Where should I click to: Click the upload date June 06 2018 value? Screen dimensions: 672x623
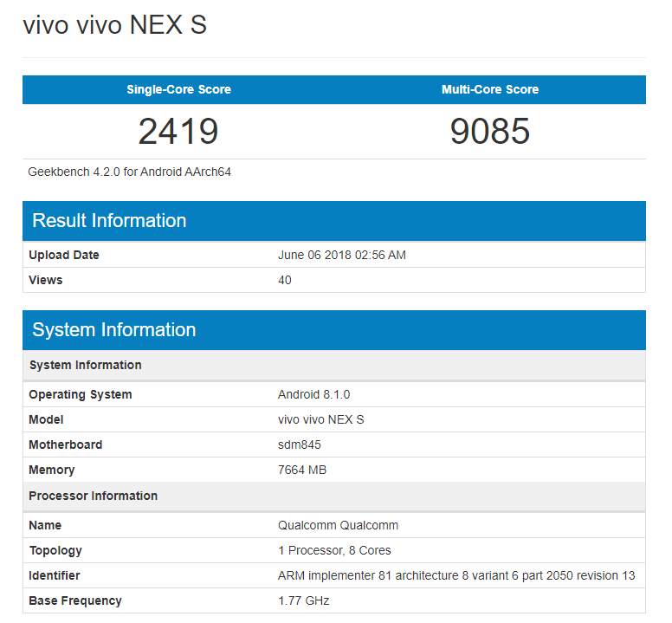(x=341, y=255)
